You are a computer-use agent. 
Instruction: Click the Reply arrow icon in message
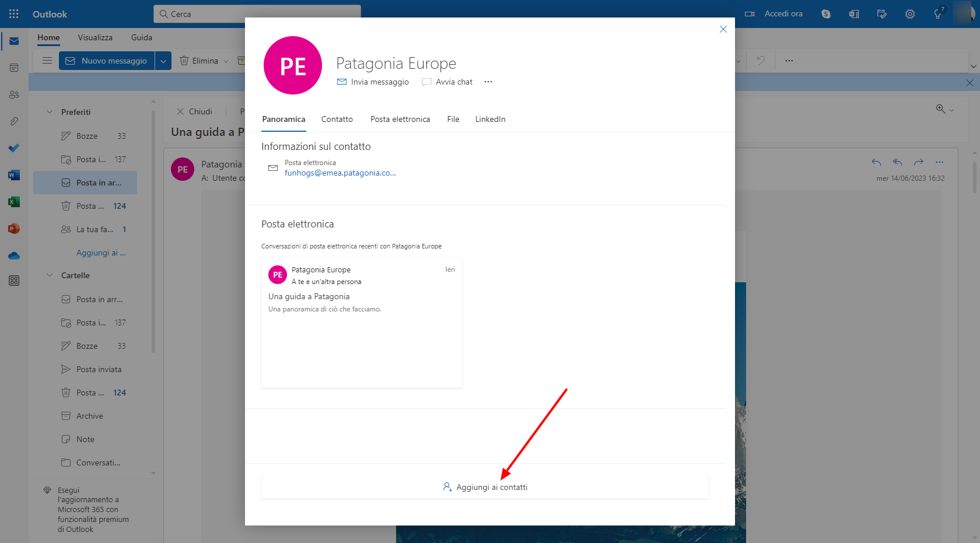pyautogui.click(x=876, y=162)
